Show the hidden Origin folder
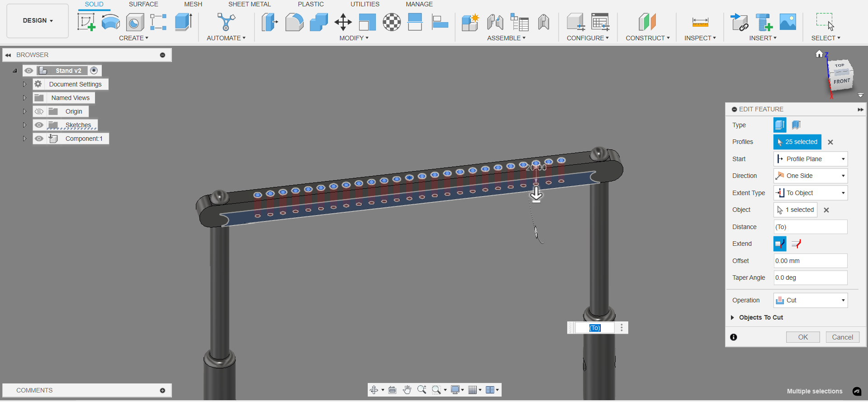The image size is (868, 402). (x=39, y=111)
